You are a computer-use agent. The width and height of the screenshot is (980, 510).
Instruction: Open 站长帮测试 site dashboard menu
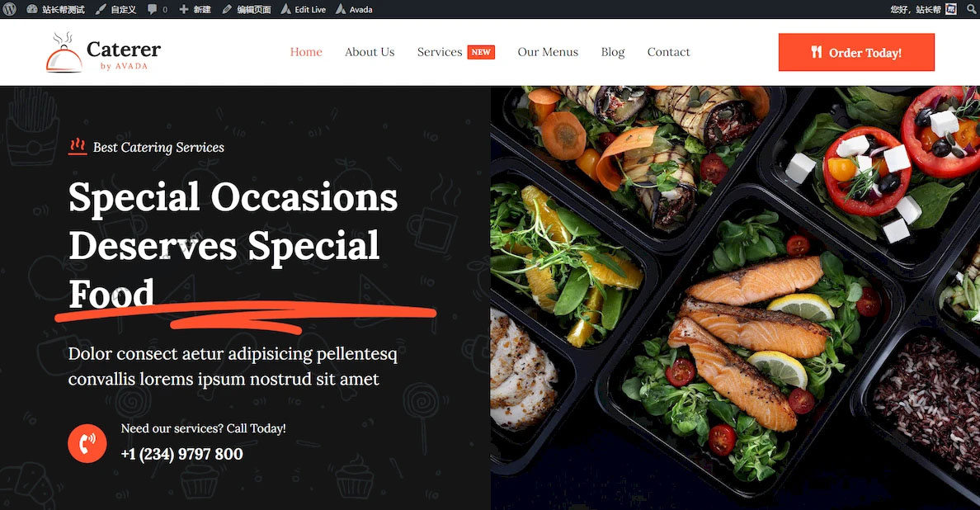point(55,9)
